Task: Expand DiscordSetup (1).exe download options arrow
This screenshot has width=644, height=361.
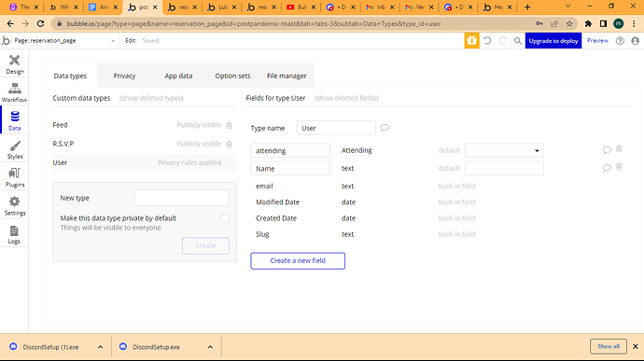Action: pos(100,347)
